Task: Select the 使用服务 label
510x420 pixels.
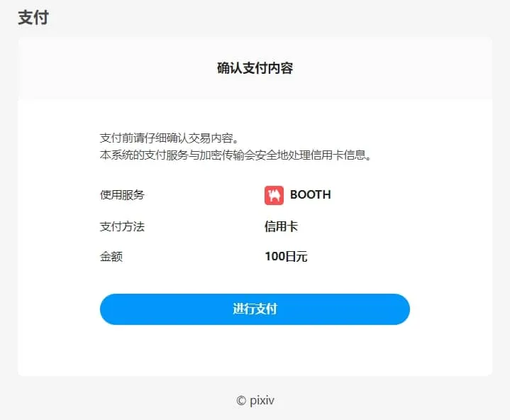Action: [122, 195]
